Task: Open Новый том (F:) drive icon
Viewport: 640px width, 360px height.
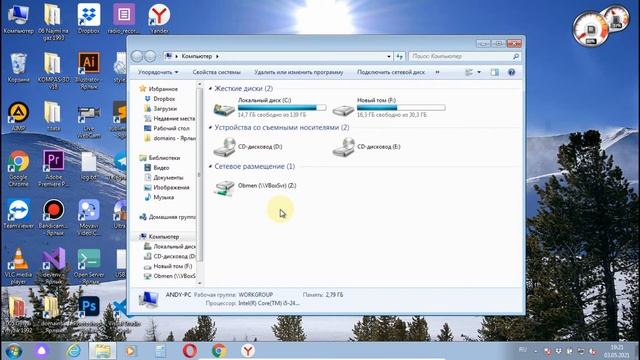Action: tap(343, 109)
